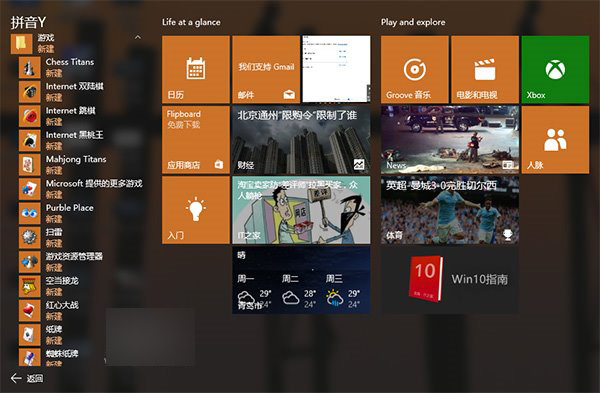Image resolution: width=600 pixels, height=393 pixels.
Task: Open Microsoft 提供的更多游戏 icon
Action: (29, 189)
